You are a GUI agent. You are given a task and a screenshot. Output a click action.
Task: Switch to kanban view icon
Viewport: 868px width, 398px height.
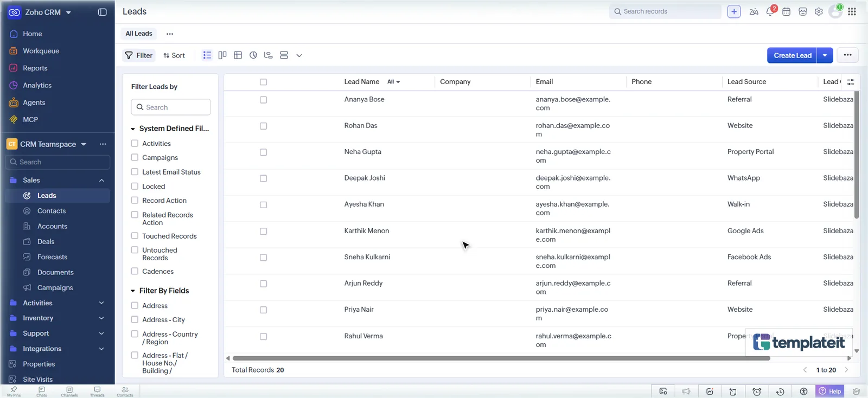click(x=222, y=55)
